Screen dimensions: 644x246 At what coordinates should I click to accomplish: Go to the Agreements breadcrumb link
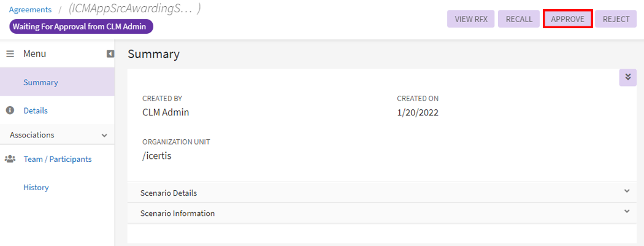30,10
